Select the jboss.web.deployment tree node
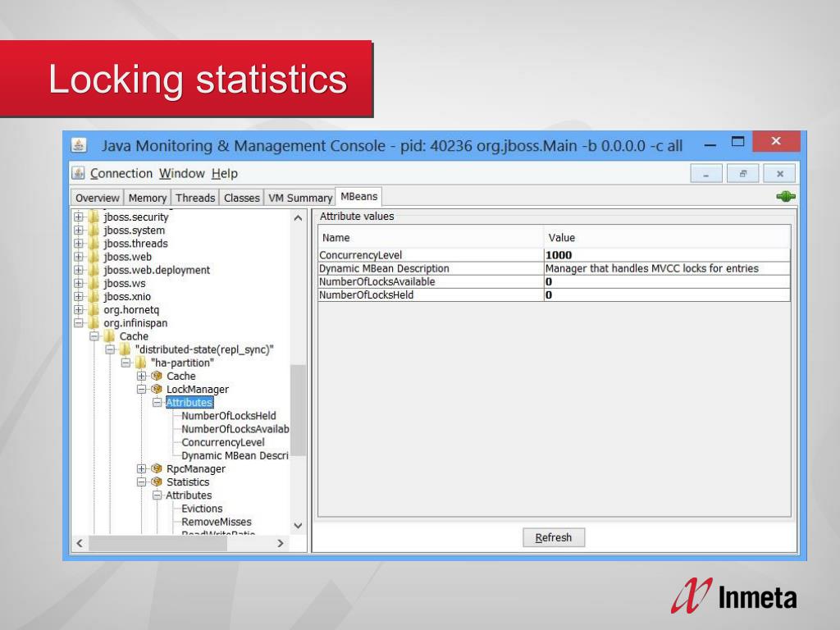This screenshot has height=630, width=840. pyautogui.click(x=157, y=270)
